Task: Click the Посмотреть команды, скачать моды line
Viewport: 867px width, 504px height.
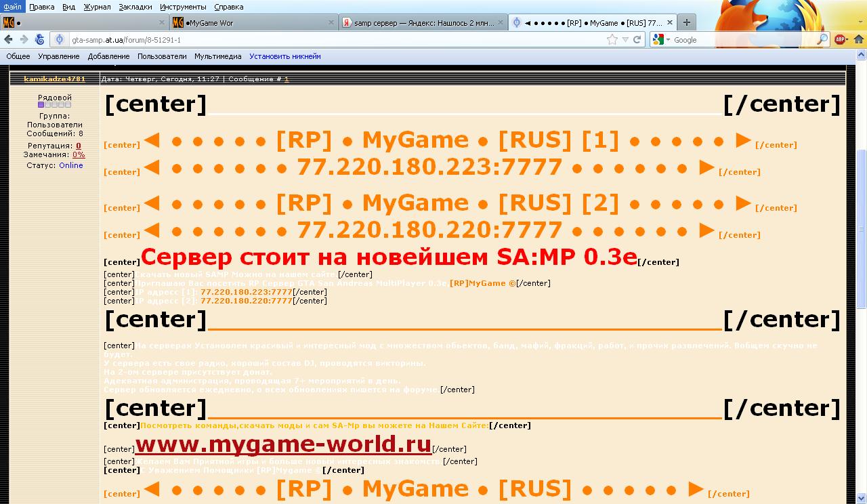Action: coord(314,425)
